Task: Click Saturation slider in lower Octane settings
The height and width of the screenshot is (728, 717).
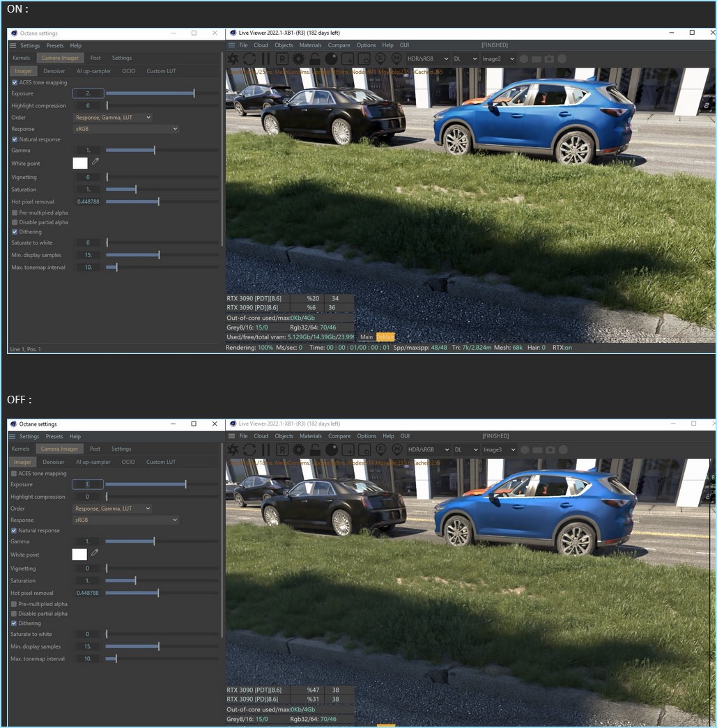Action: 162,581
